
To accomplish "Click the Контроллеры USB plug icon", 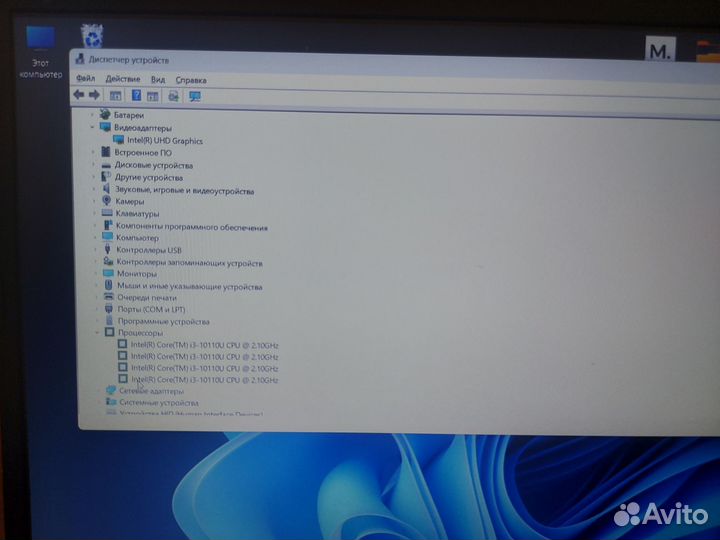I will coord(107,249).
